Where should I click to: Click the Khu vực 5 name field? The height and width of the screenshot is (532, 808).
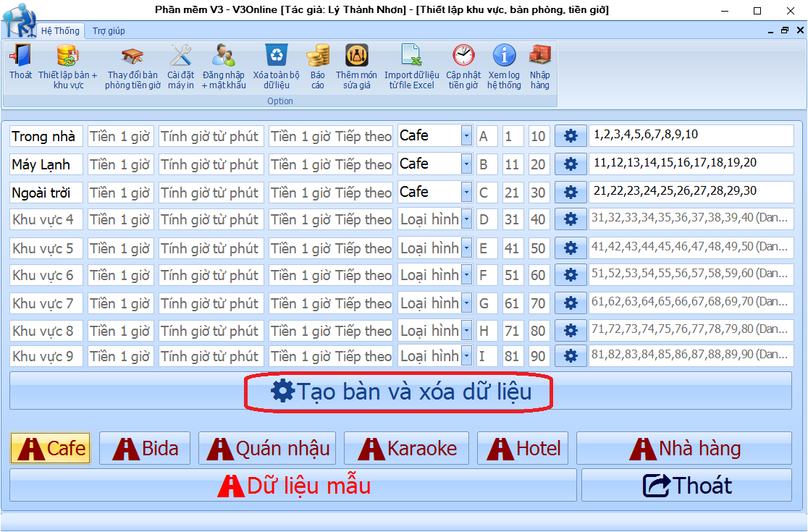(x=46, y=248)
